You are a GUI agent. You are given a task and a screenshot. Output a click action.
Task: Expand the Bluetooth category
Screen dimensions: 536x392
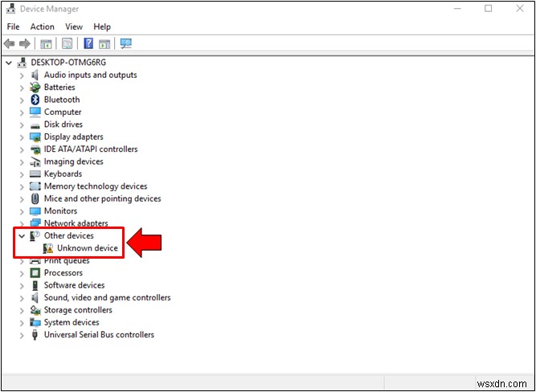pos(22,100)
